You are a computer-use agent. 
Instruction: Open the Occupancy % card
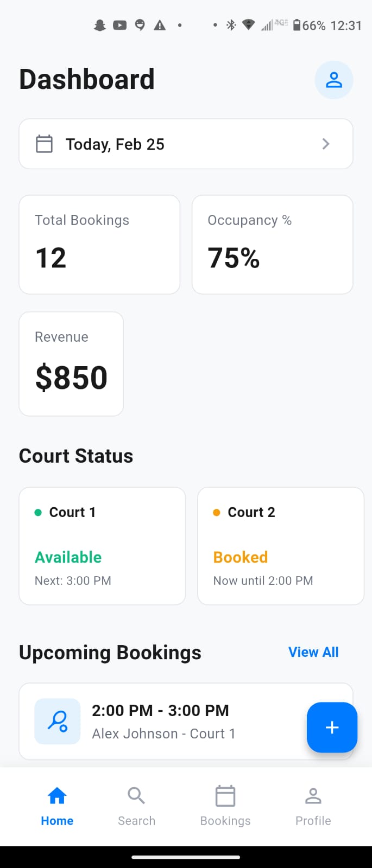pyautogui.click(x=273, y=245)
